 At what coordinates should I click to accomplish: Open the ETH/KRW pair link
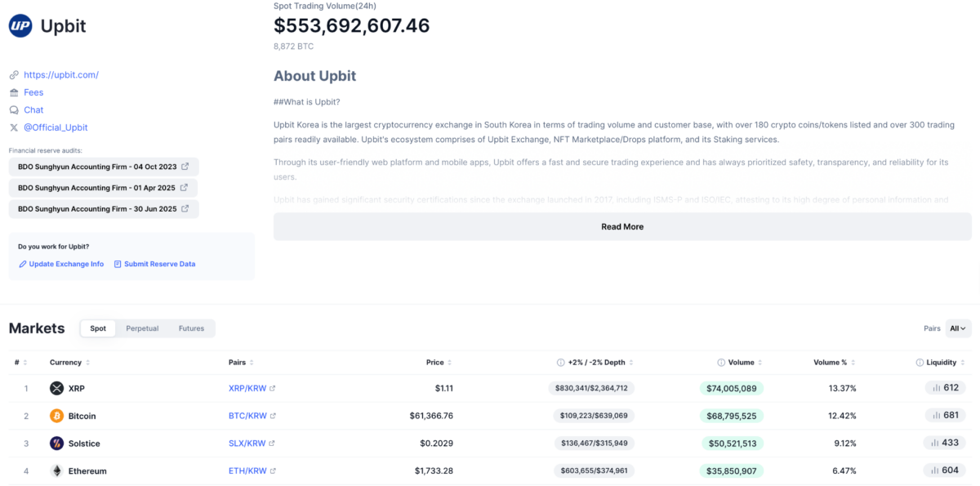(247, 471)
